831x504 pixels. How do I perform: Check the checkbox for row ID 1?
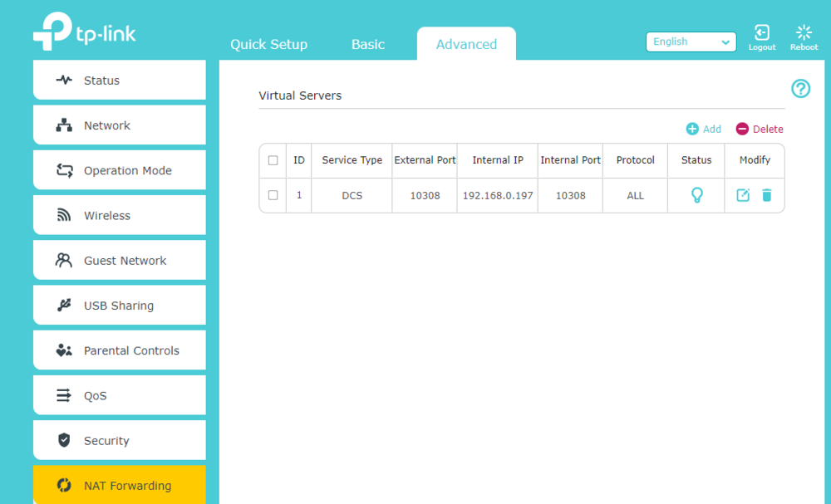[273, 195]
